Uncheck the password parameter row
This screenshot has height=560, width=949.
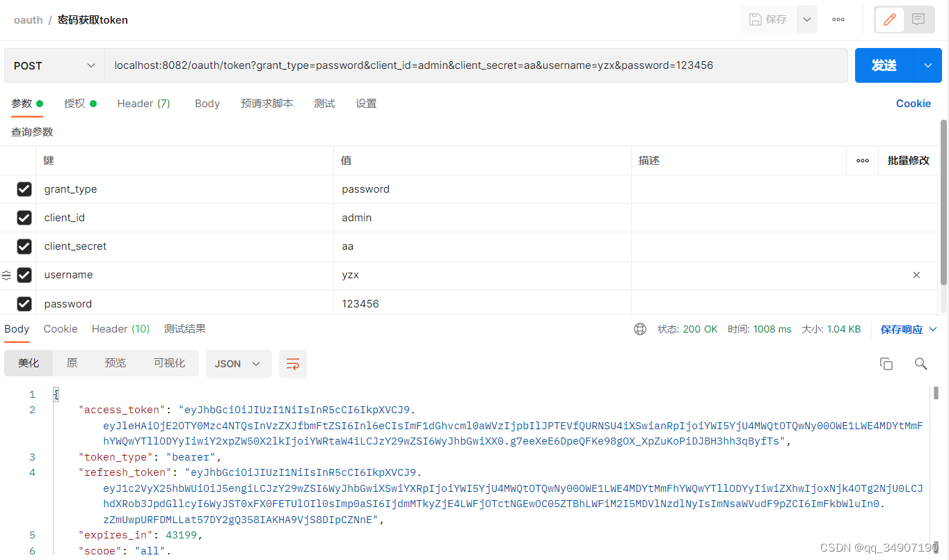24,304
